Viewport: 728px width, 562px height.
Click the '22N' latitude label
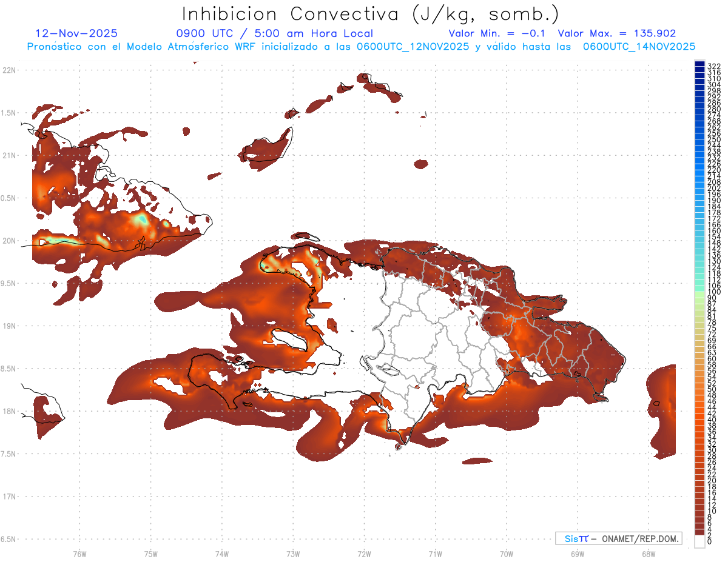pyautogui.click(x=9, y=70)
